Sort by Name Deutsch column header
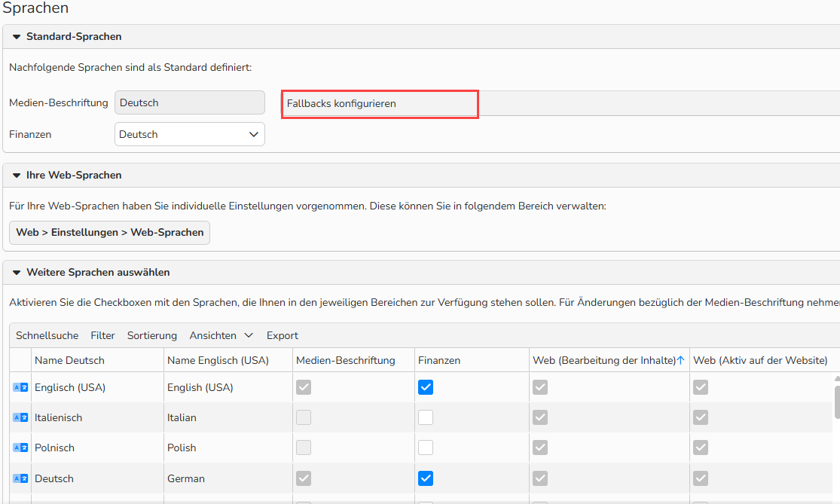Image resolution: width=840 pixels, height=504 pixels. (x=97, y=360)
